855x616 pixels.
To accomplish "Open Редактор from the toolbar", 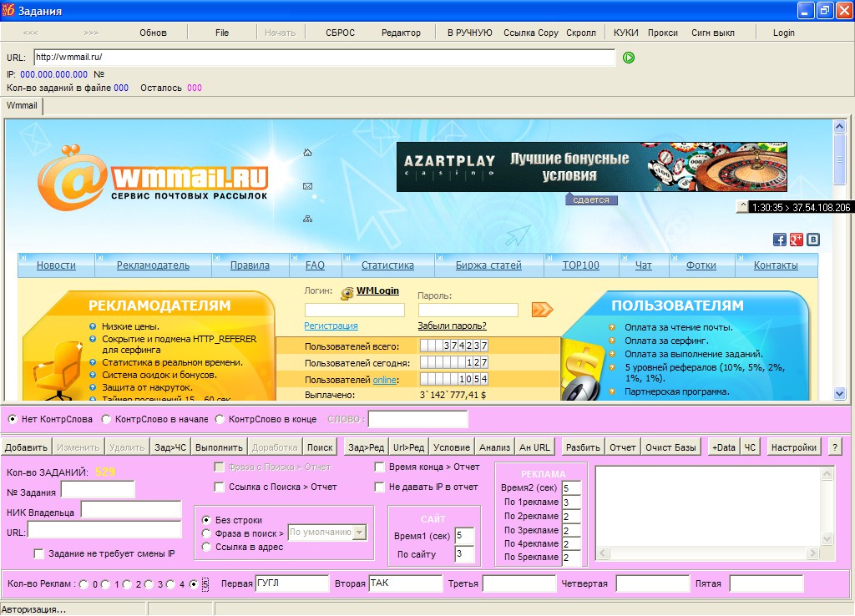I will tap(401, 33).
